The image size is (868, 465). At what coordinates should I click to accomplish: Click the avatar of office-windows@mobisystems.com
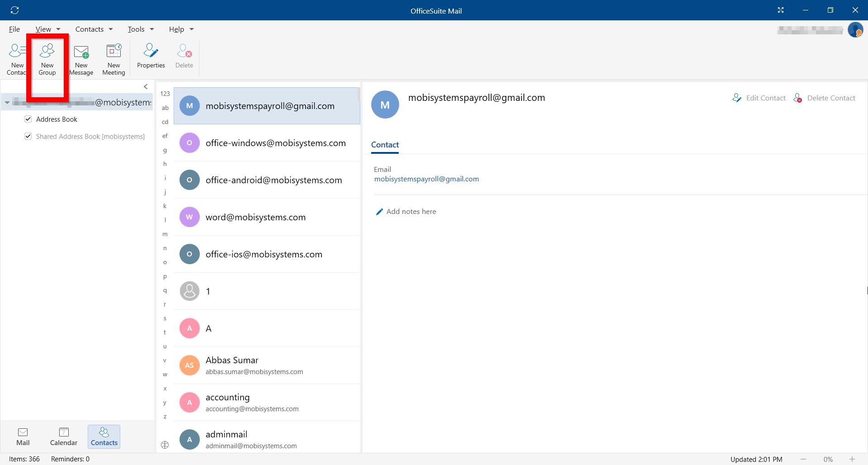(189, 143)
